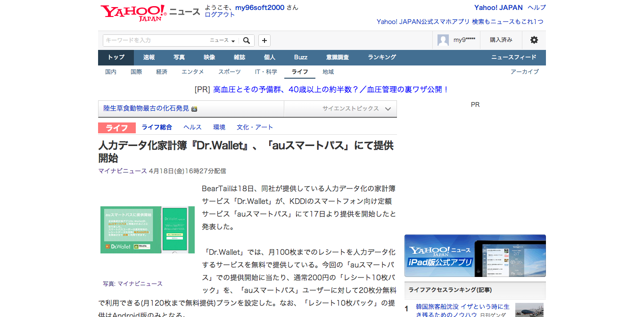Select the 写真 tab
Viewport: 644px width, 317px height.
click(179, 57)
